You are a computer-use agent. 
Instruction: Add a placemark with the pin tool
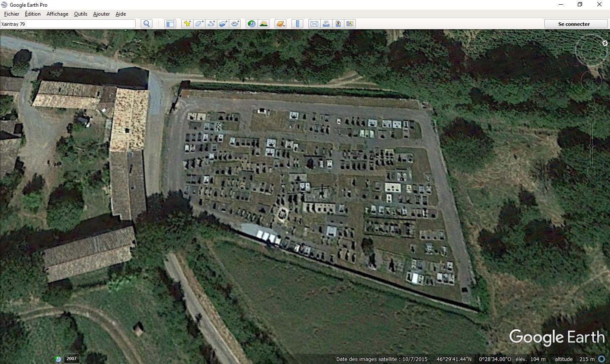[x=187, y=24]
